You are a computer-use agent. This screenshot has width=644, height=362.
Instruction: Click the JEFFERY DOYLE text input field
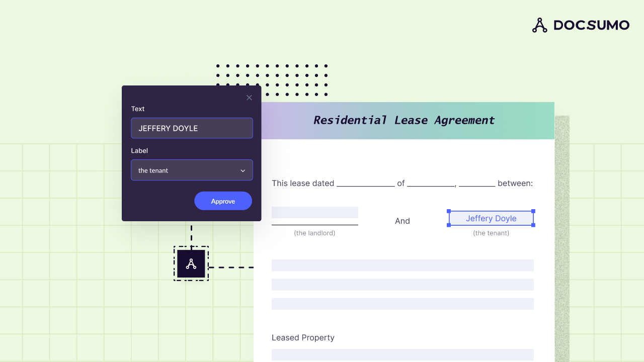tap(192, 128)
